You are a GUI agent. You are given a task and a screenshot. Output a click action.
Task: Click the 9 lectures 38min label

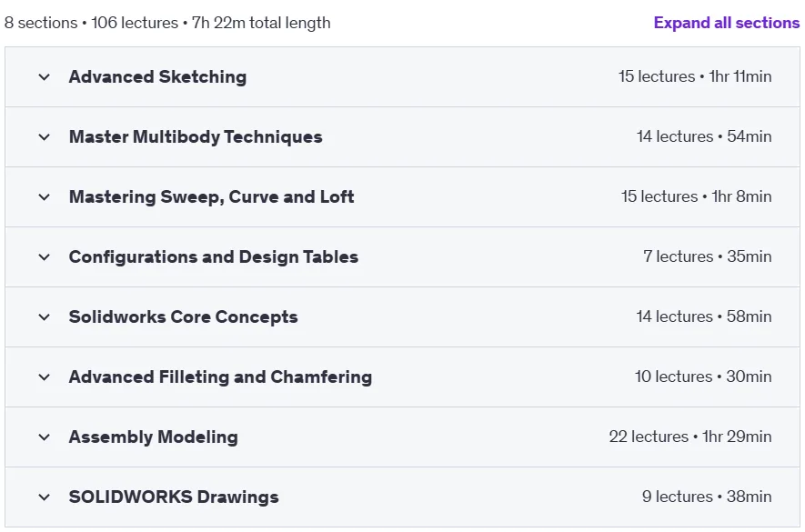tap(707, 497)
